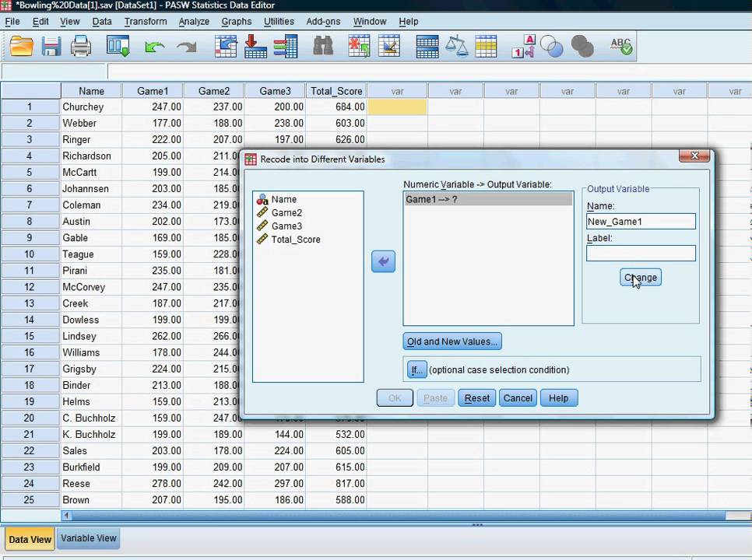752x560 pixels.
Task: Open the Data menu
Action: point(102,22)
